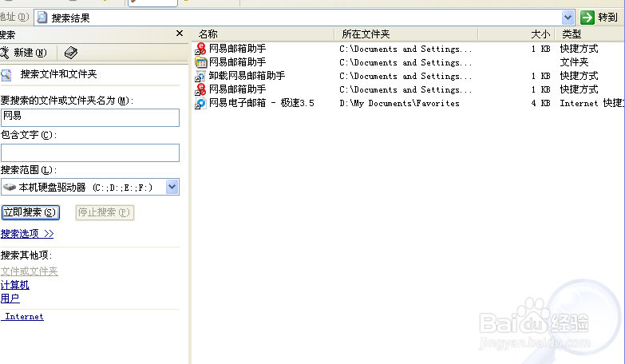Select 网易电子邮箱 - 极速3.5 file name

(262, 103)
